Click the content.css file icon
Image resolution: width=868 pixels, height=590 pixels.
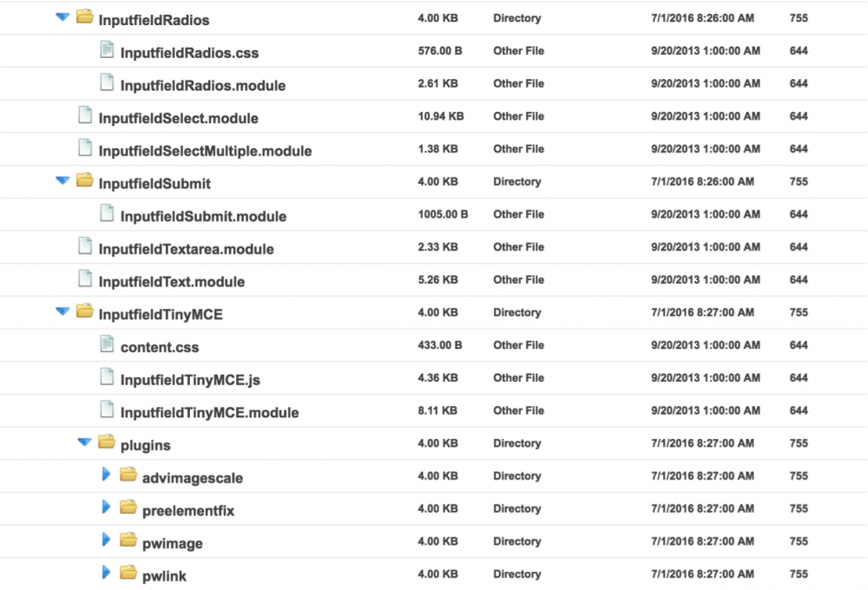click(x=107, y=345)
